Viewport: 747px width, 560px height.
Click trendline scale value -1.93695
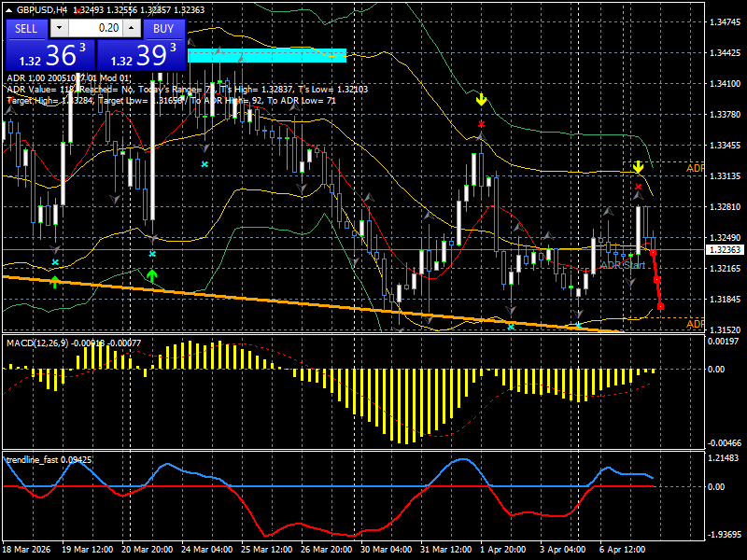(724, 534)
